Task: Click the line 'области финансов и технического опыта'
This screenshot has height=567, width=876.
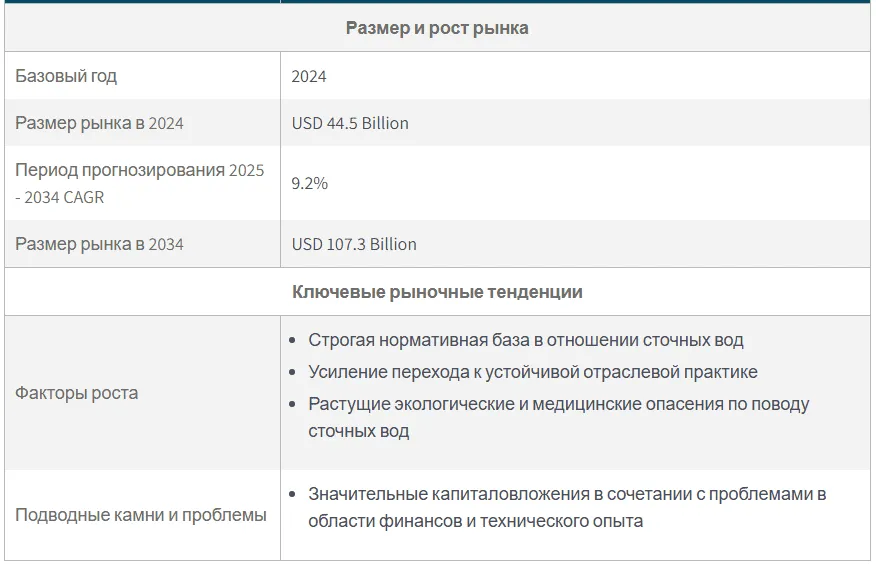Action: pos(475,521)
